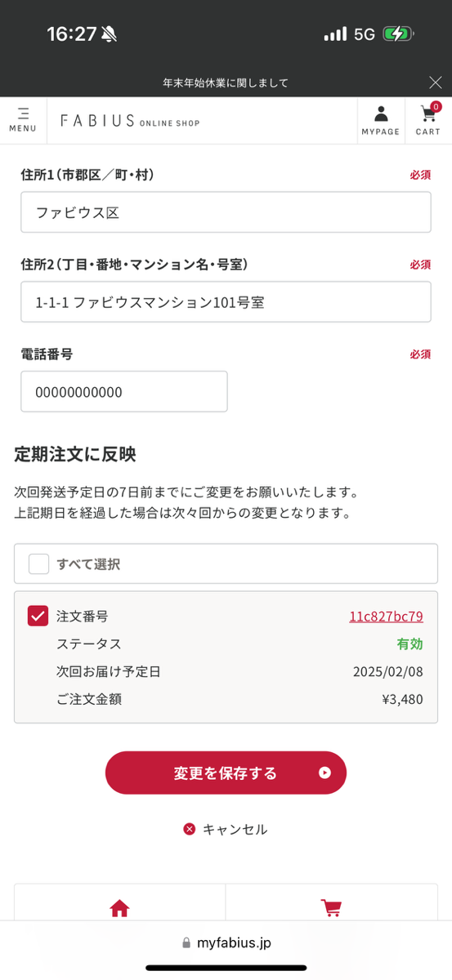Screen dimensions: 452x980
Task: Open the hamburger MENU icon
Action: click(23, 120)
